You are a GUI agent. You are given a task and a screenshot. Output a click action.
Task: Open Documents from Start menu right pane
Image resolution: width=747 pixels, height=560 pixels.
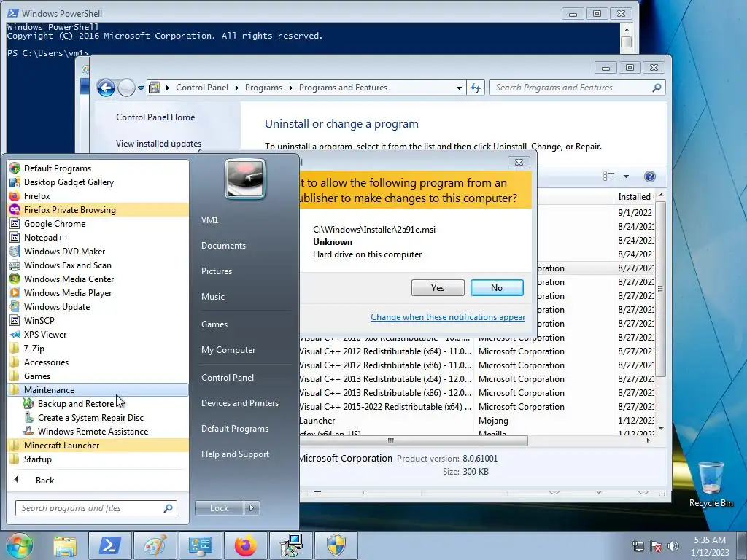[x=223, y=245]
